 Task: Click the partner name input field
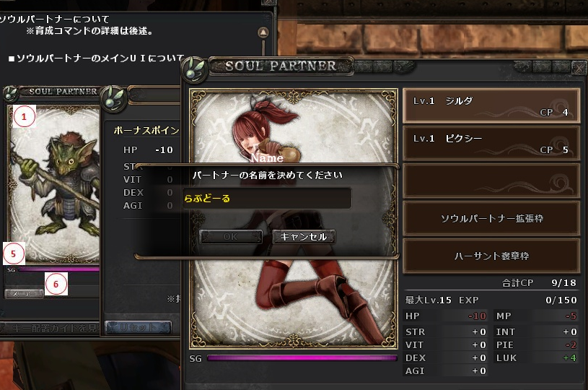tap(267, 198)
